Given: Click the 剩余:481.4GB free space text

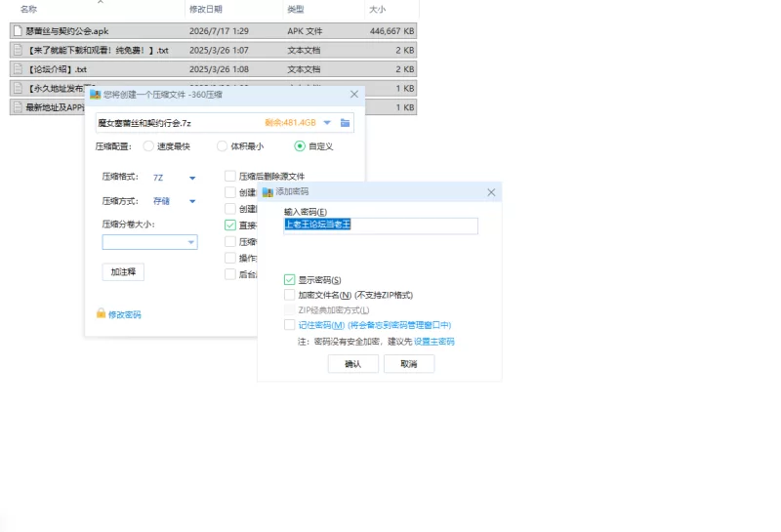Looking at the screenshot, I should (x=290, y=123).
